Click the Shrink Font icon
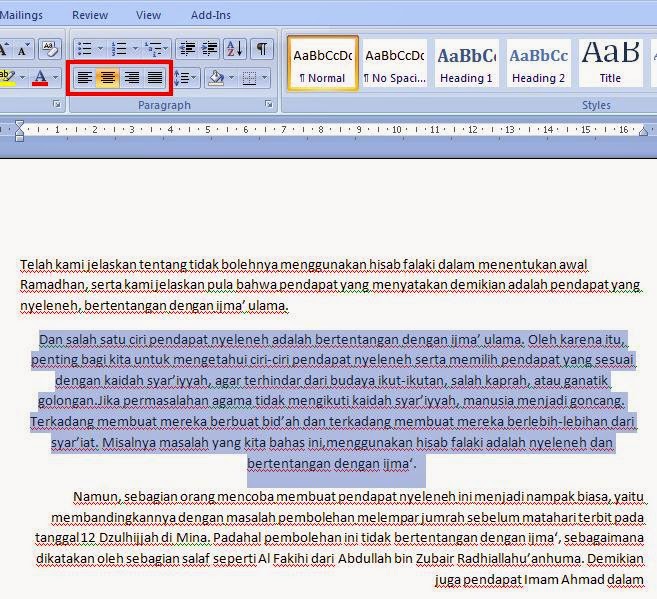Viewport: 657px width, 599px height. [x=23, y=49]
